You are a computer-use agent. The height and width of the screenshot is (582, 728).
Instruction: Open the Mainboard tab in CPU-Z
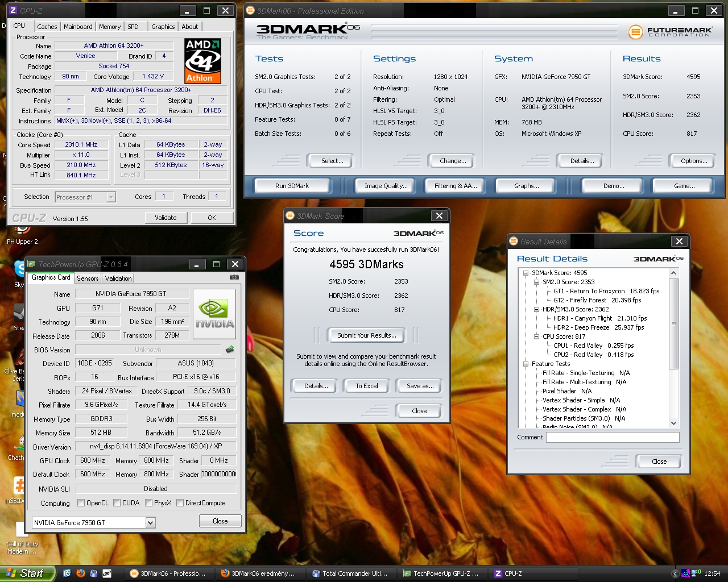click(78, 27)
